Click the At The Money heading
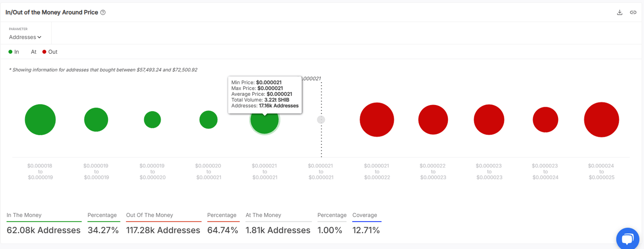 coord(263,215)
